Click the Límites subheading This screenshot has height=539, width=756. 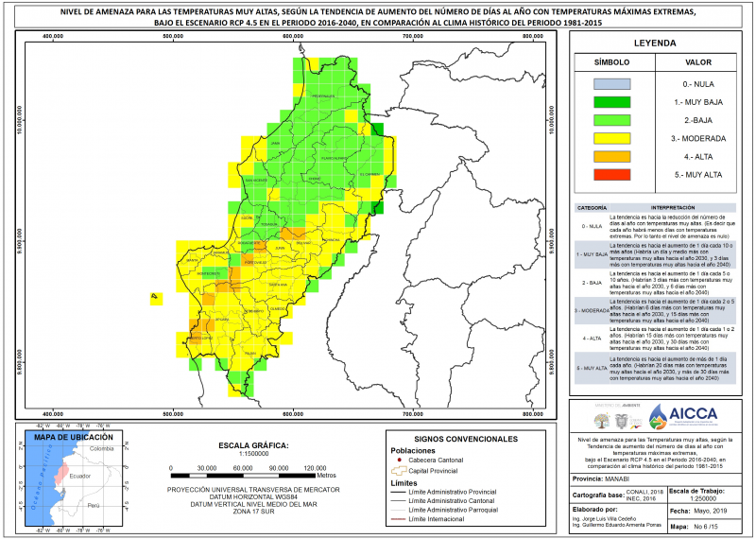coord(404,483)
